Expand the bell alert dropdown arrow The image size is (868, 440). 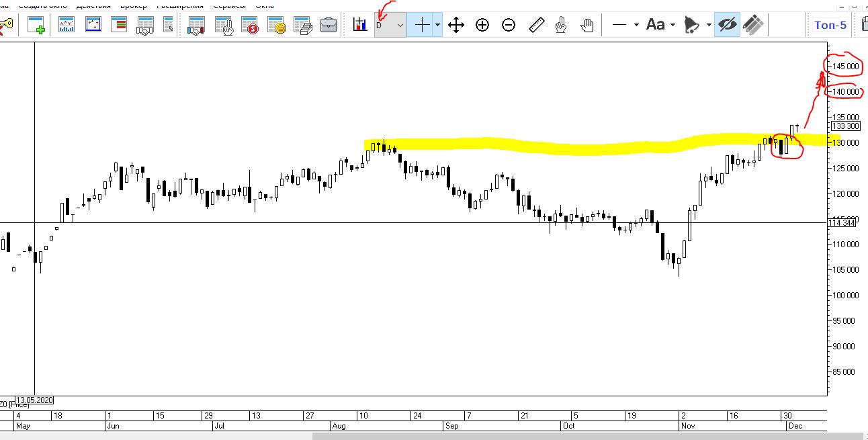point(708,26)
